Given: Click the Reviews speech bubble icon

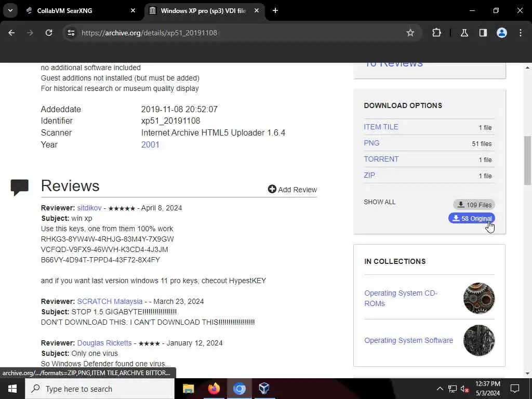Looking at the screenshot, I should tap(19, 188).
